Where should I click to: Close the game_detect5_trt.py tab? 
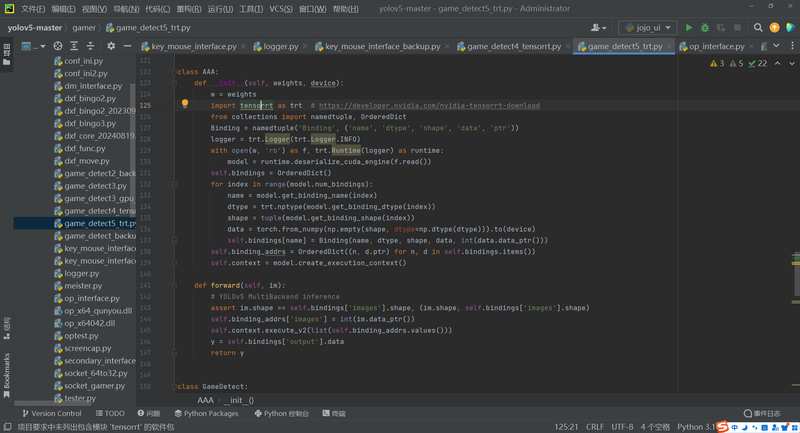click(669, 46)
